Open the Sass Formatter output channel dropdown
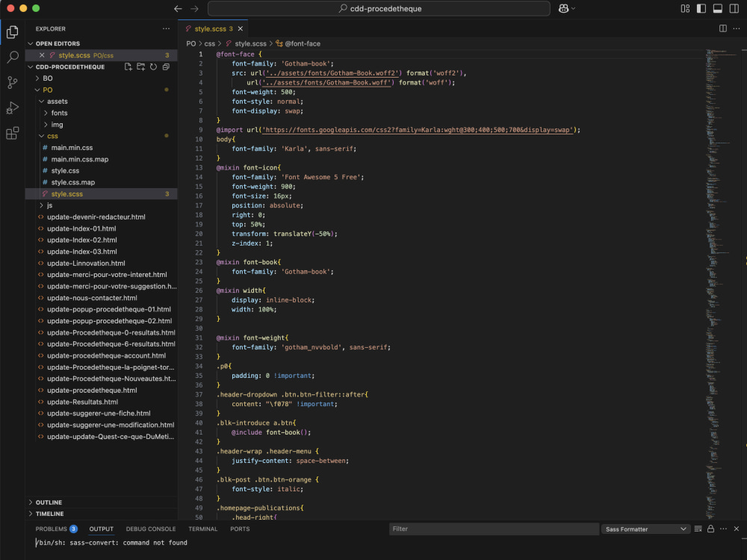The width and height of the screenshot is (747, 560). [645, 529]
